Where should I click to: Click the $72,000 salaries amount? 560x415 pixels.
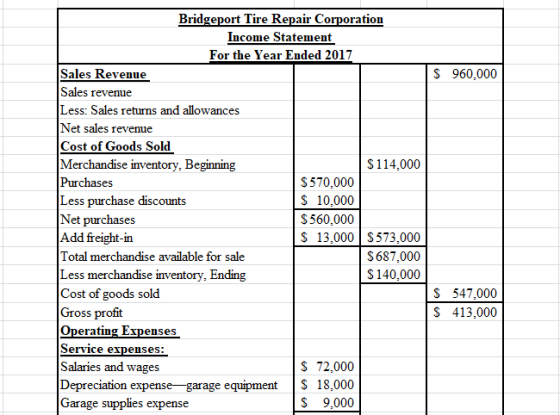coord(327,366)
